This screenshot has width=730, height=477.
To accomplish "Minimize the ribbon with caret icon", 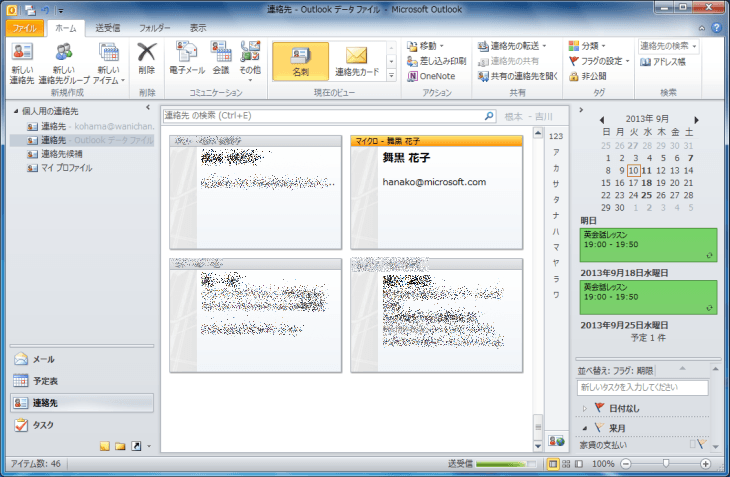I will pyautogui.click(x=702, y=28).
